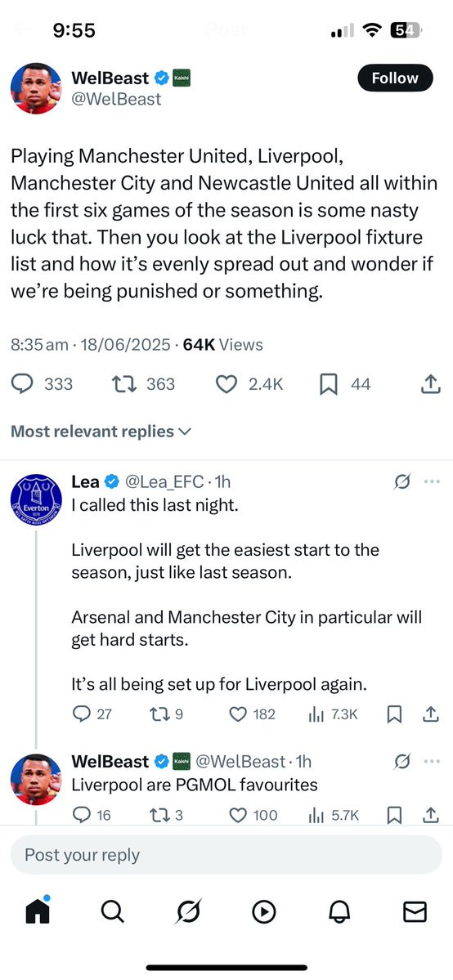Expand the Most relevant replies sort dropdown
The height and width of the screenshot is (980, 453).
(101, 432)
